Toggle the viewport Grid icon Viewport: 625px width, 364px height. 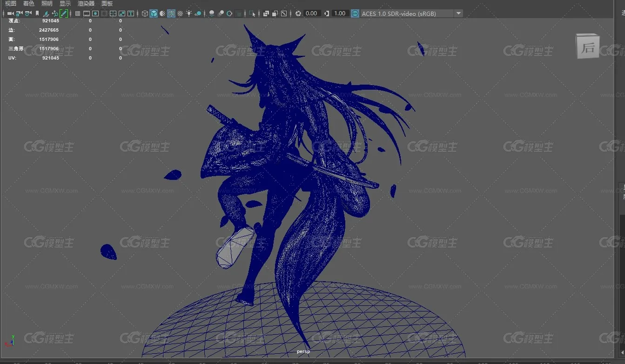(x=78, y=13)
